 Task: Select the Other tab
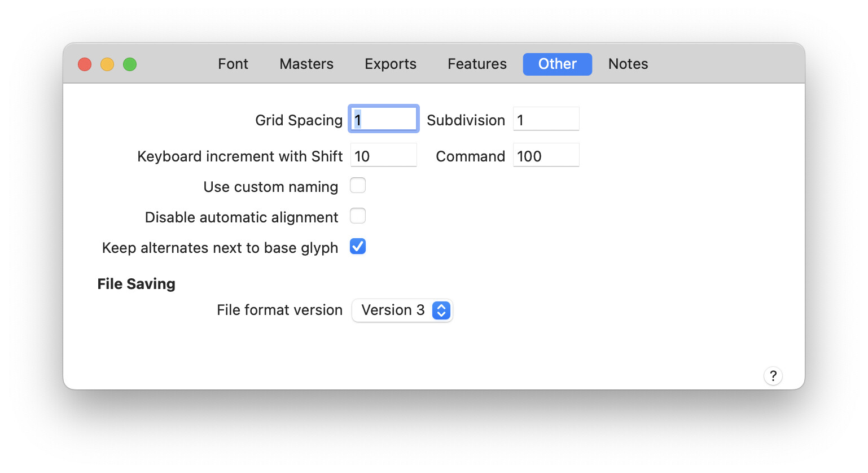click(x=557, y=64)
